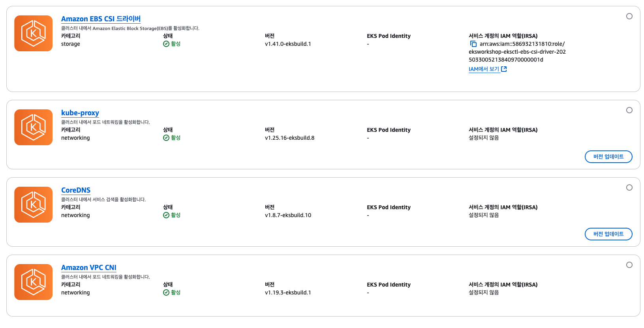The height and width of the screenshot is (328, 644).
Task: Click 활성 status text in the CoreDNS card
Action: [176, 215]
